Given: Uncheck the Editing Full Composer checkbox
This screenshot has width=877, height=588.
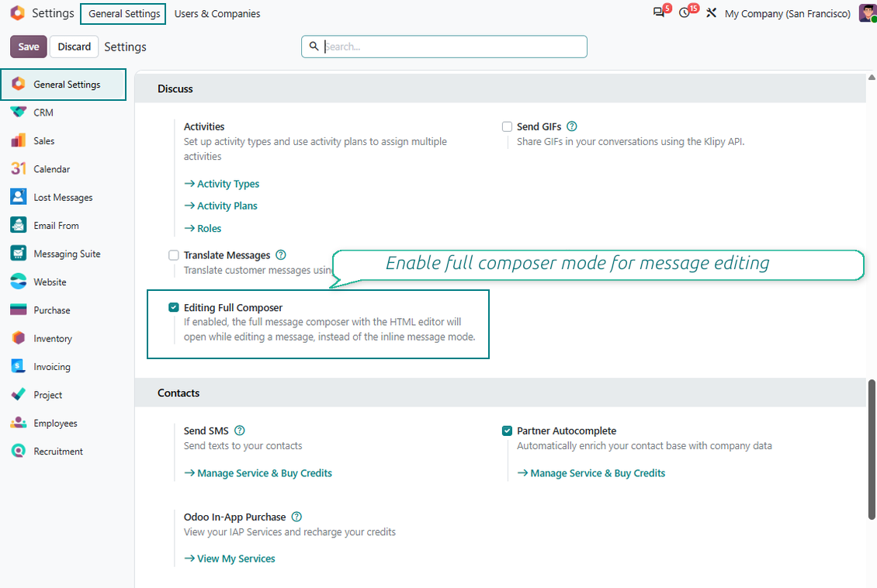Looking at the screenshot, I should (173, 307).
